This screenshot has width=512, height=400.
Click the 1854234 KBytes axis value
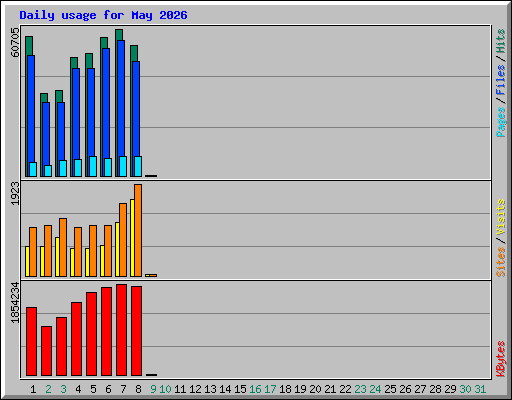tap(15, 303)
